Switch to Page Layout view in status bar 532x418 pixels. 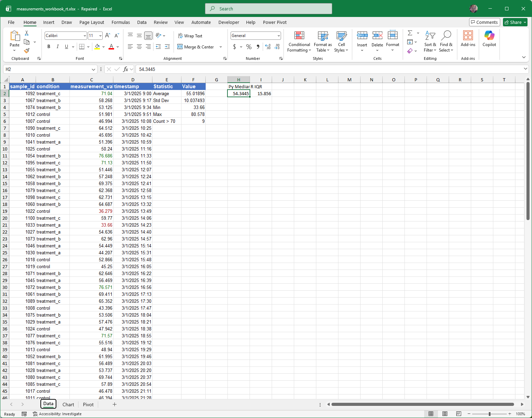tap(445, 414)
